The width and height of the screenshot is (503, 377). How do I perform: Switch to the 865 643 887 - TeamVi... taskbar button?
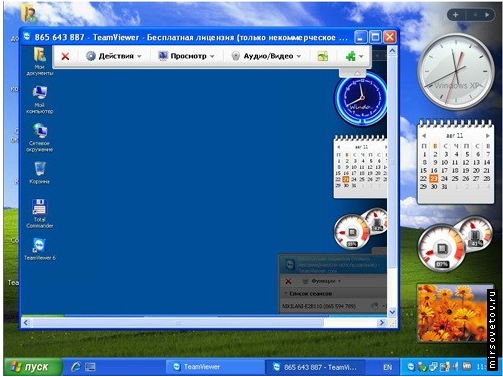click(315, 367)
